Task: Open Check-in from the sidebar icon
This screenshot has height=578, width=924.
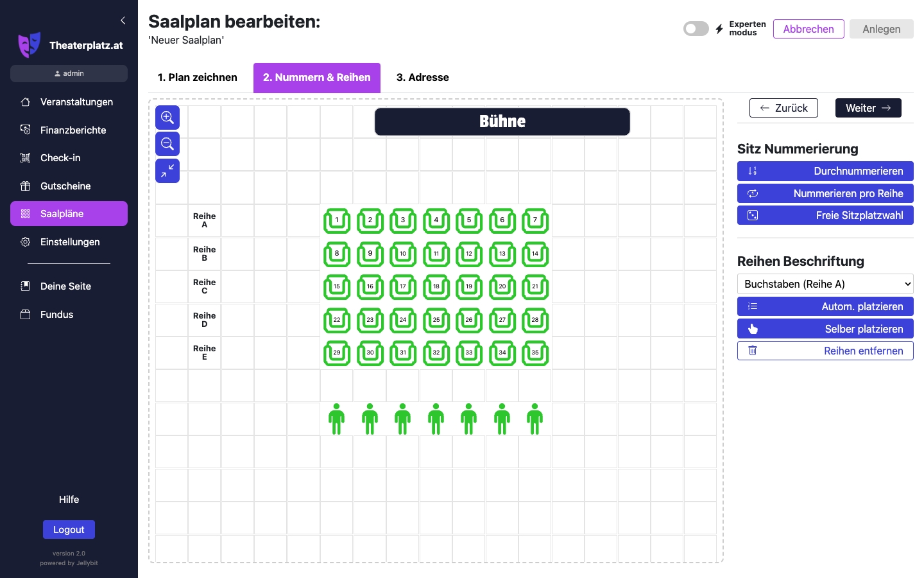Action: click(x=25, y=157)
